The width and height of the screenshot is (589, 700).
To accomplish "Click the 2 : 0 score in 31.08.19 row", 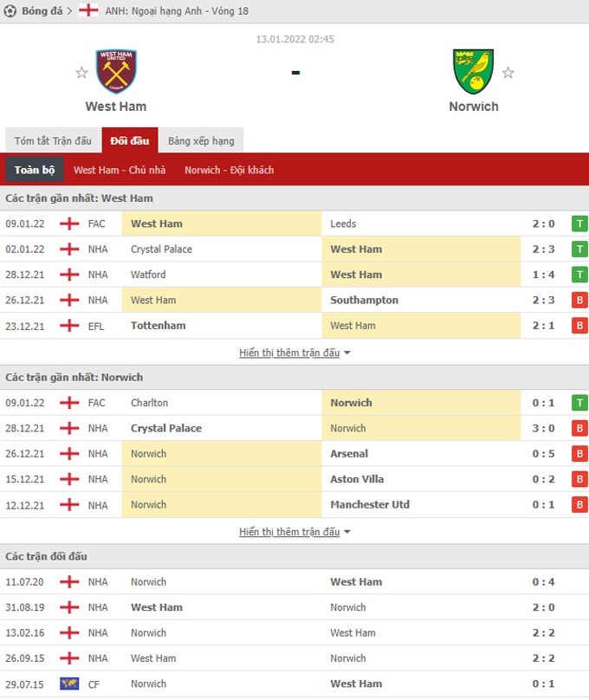I will 543,607.
